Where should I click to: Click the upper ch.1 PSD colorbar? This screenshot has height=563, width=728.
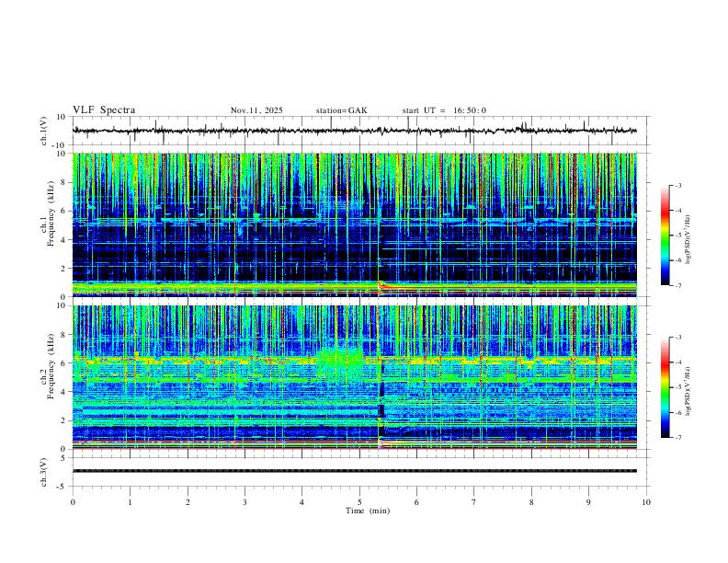pos(665,236)
